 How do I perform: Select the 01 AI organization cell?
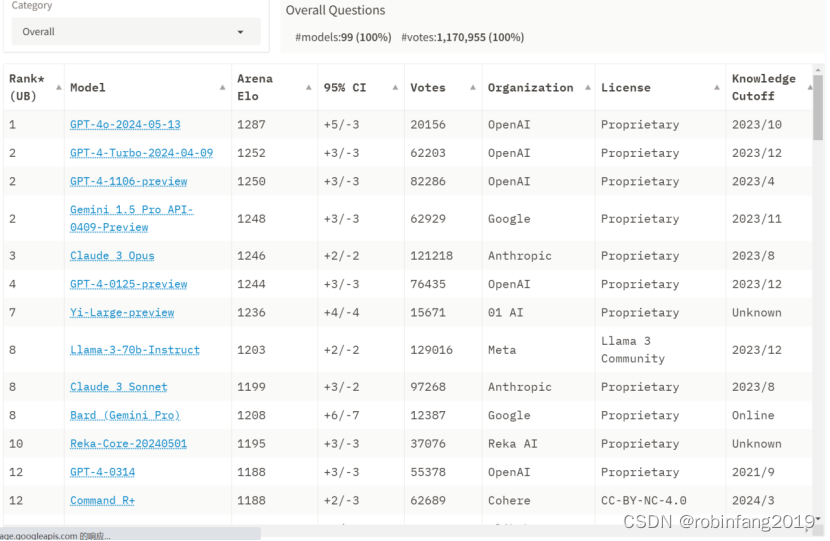(506, 313)
